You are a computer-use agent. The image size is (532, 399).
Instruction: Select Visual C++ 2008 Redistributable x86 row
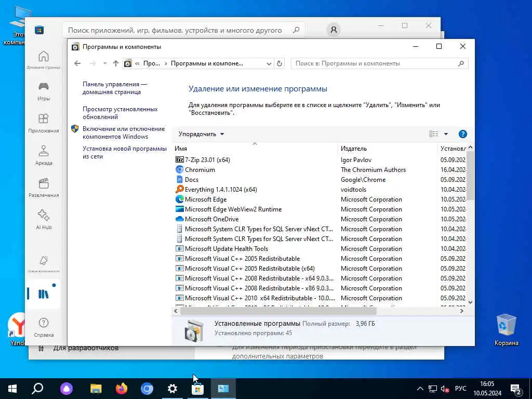point(320,288)
